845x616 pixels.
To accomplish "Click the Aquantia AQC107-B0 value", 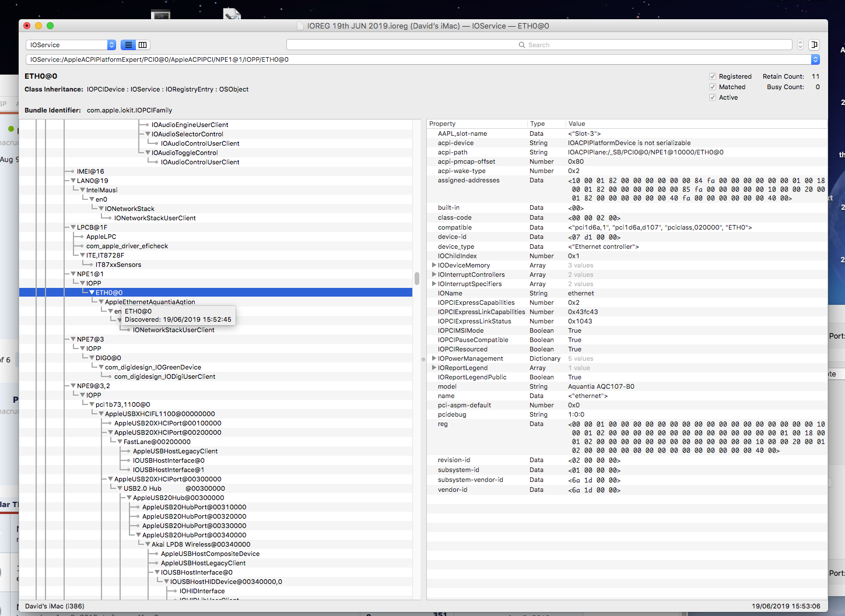I will (601, 386).
